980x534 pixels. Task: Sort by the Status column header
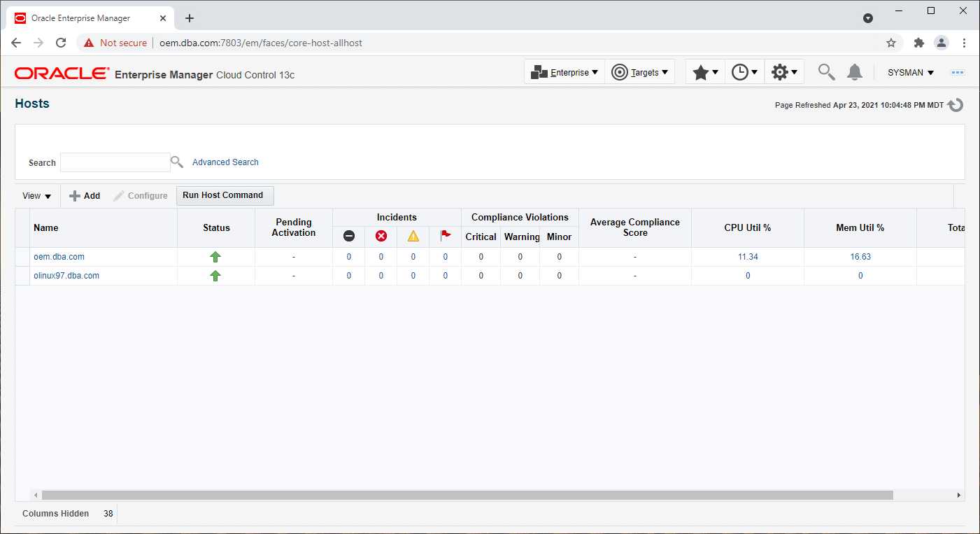(x=216, y=227)
